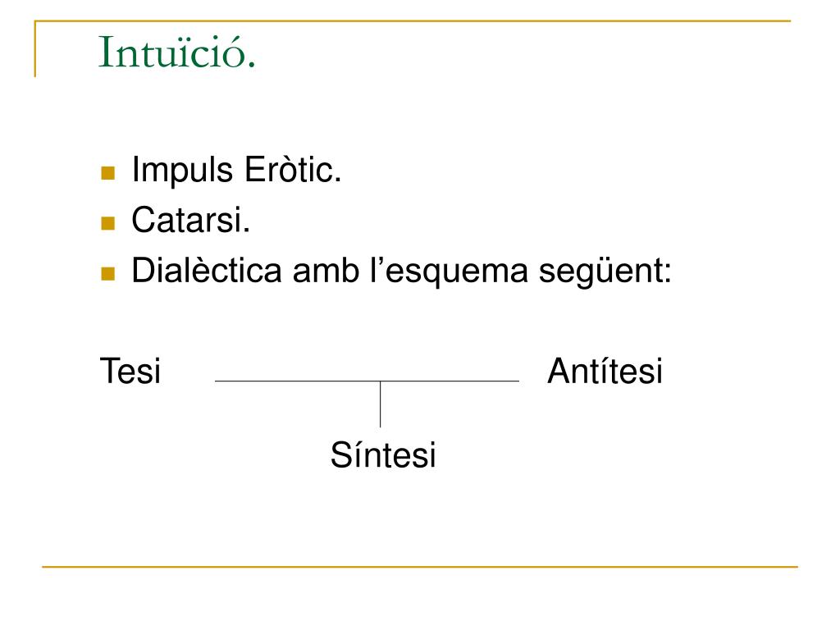Image resolution: width=840 pixels, height=630 pixels.
Task: Click the "Catarsi." bullet text
Action: [190, 220]
